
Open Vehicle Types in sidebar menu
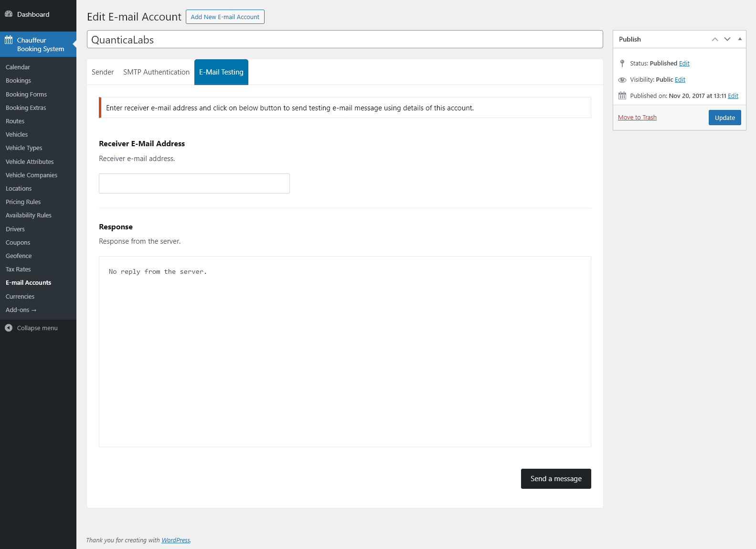click(24, 148)
